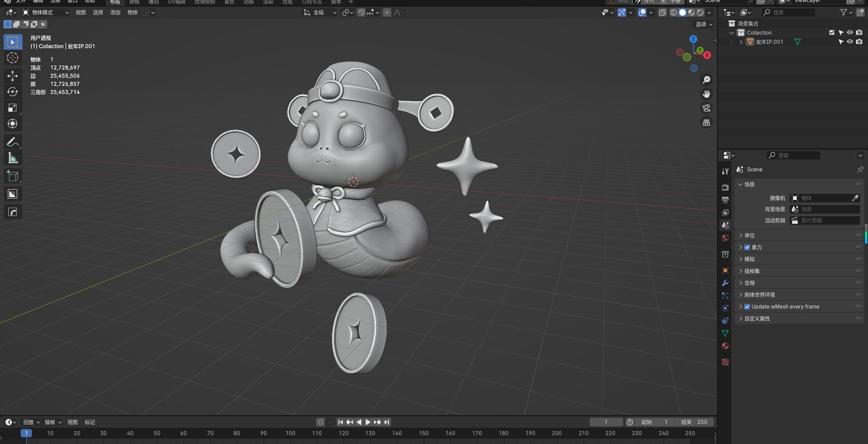Play the animation forward

(368, 422)
